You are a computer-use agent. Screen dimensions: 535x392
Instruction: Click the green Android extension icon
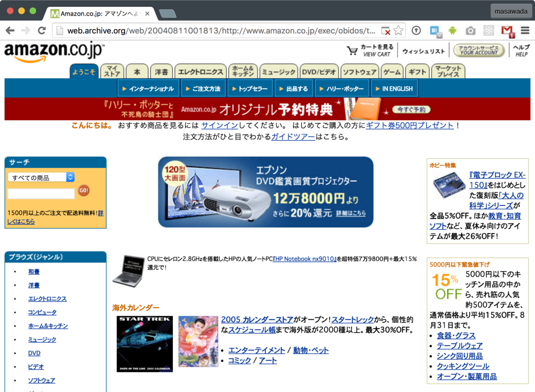pos(452,31)
